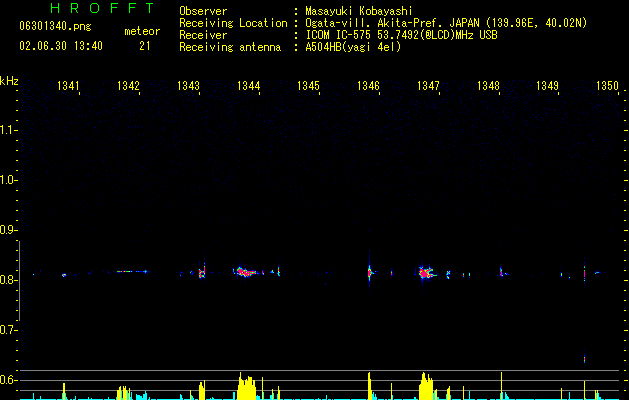Click the strong meteor echo before 1347
This screenshot has width=629, height=400.
coord(425,273)
